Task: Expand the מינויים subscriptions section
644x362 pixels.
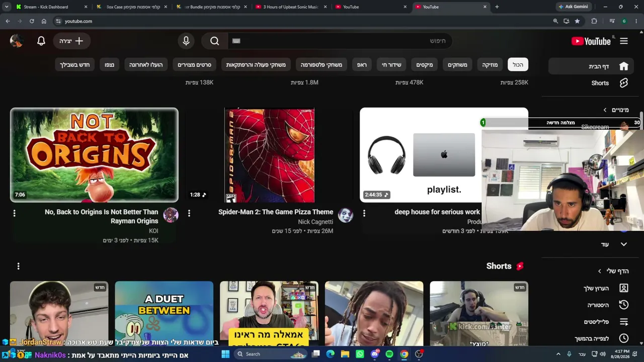Action: coord(616,110)
